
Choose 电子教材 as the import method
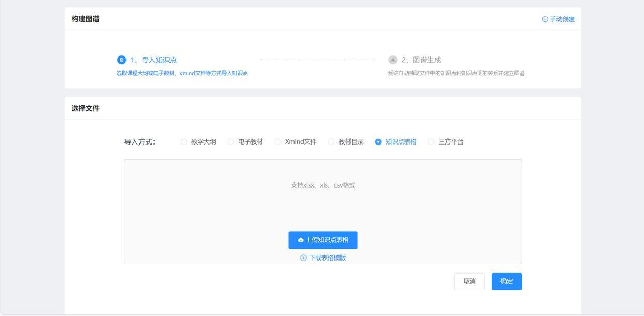click(231, 142)
